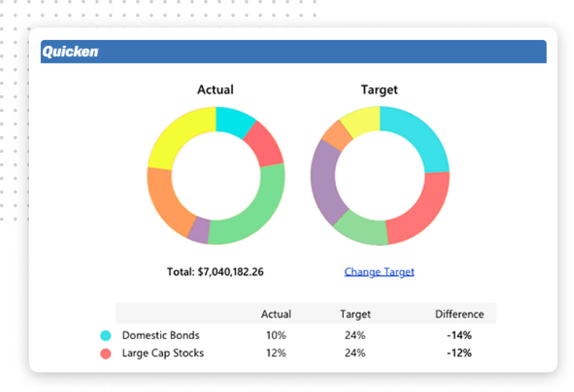Click the Quicken logo in the header
Screen dimensions: 574x392
[x=70, y=52]
